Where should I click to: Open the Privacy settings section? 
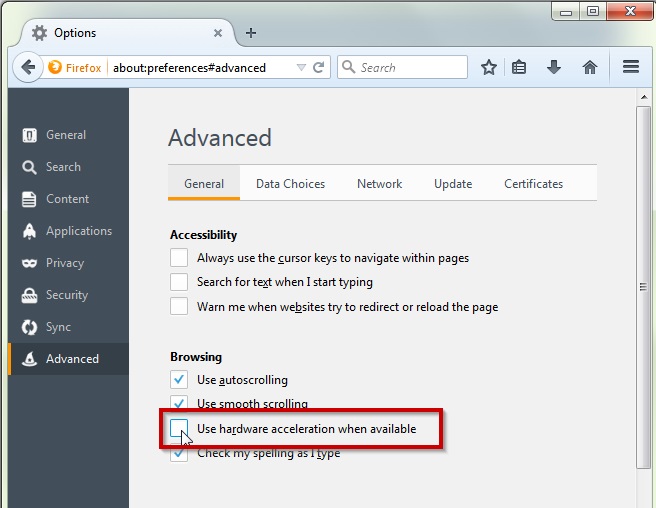click(x=64, y=263)
